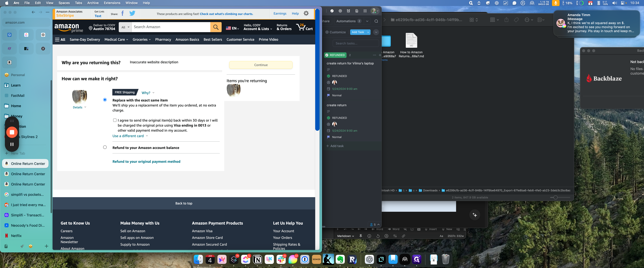Expand Details under the product image
644x268 pixels.
79,107
